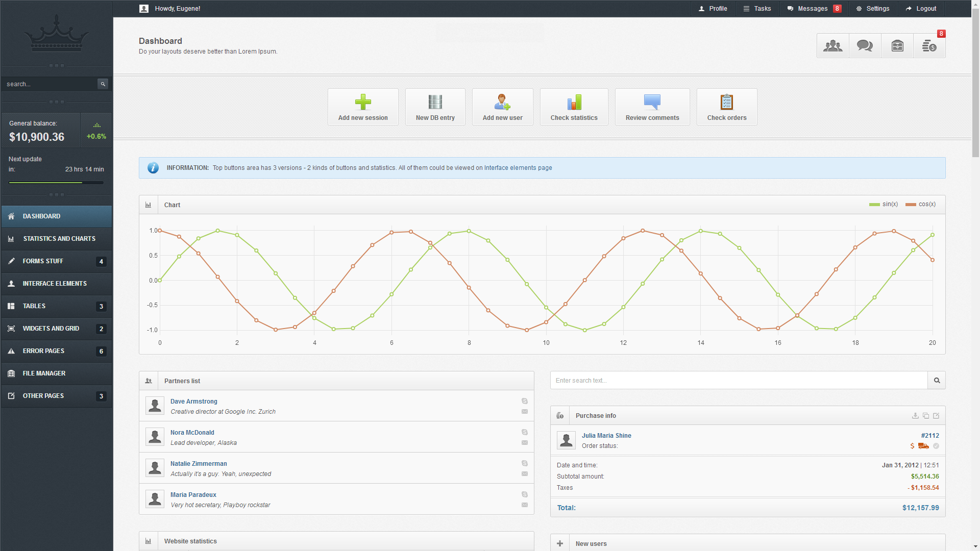Image resolution: width=980 pixels, height=551 pixels.
Task: Open Natalie Zimmerman's partner profile link
Action: [x=199, y=464]
